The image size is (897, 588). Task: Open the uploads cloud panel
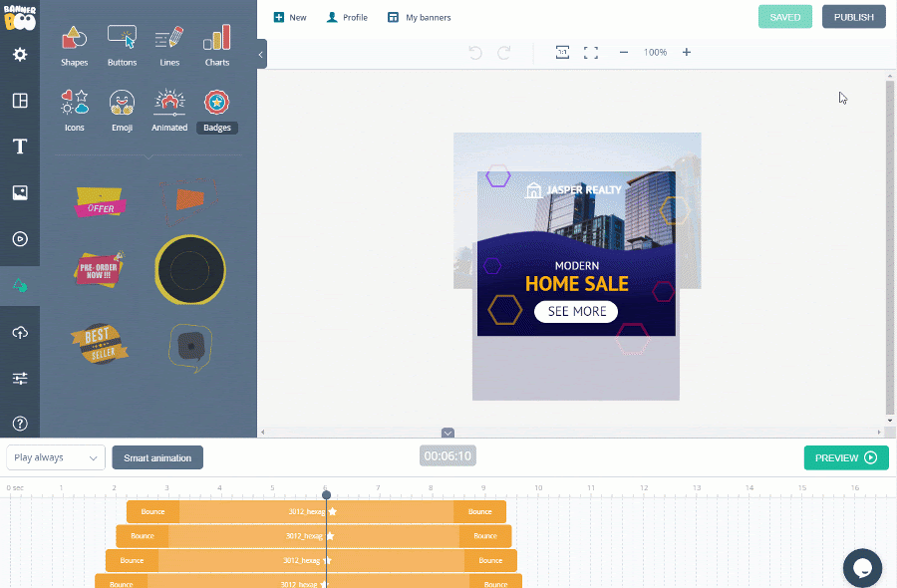click(20, 332)
